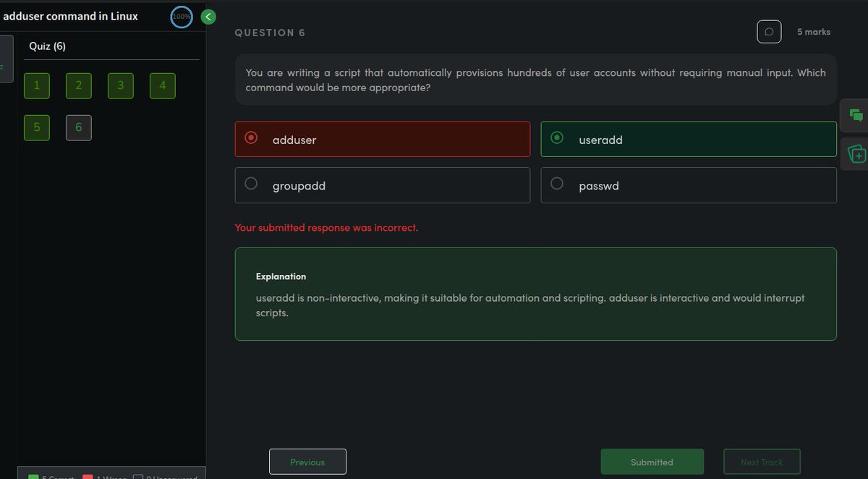Jump to quiz question 6
This screenshot has height=479, width=868.
click(78, 127)
